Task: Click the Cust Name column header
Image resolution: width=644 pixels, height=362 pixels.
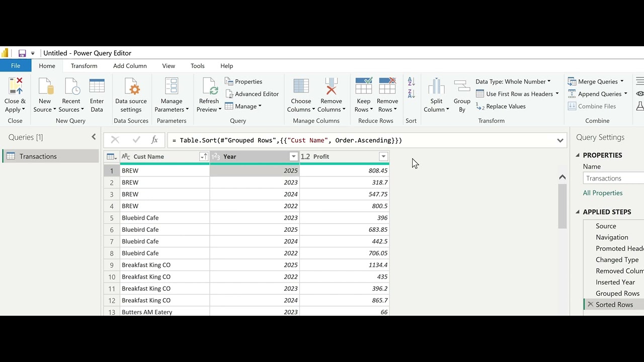Action: pyautogui.click(x=165, y=157)
